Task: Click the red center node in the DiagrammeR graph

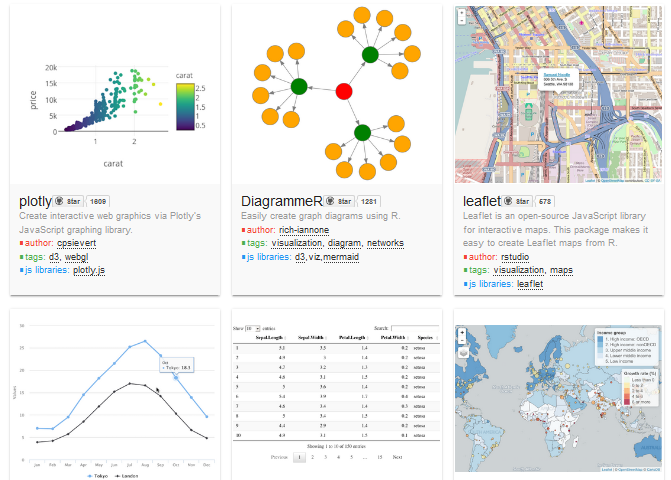Action: (344, 92)
